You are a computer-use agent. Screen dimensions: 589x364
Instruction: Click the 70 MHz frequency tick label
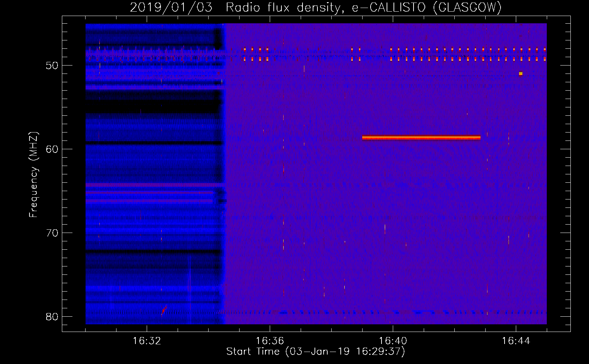[52, 233]
